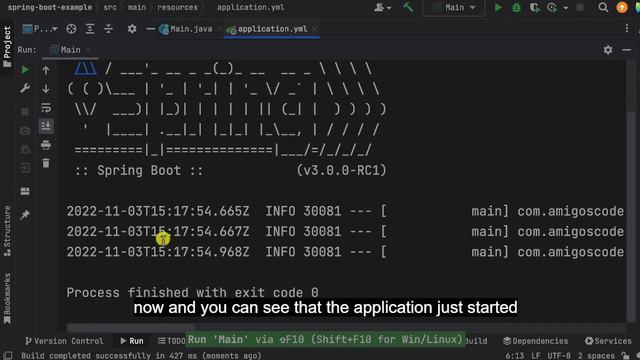Start debugging with the green bug icon
Viewport: 640px width, 360px height.
pyautogui.click(x=516, y=7)
